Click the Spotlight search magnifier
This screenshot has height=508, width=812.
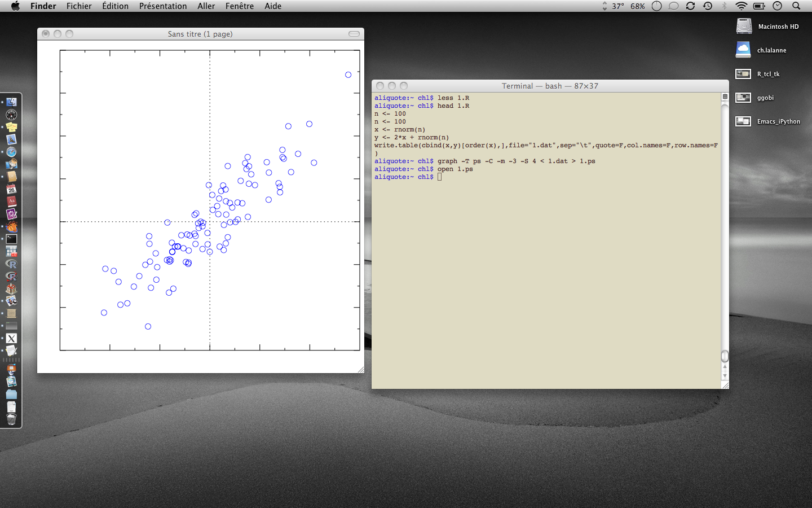pyautogui.click(x=796, y=6)
